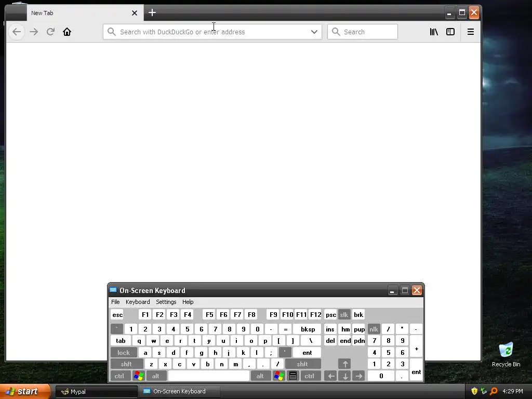Tap the q letter key
The image size is (532, 399).
(139, 341)
